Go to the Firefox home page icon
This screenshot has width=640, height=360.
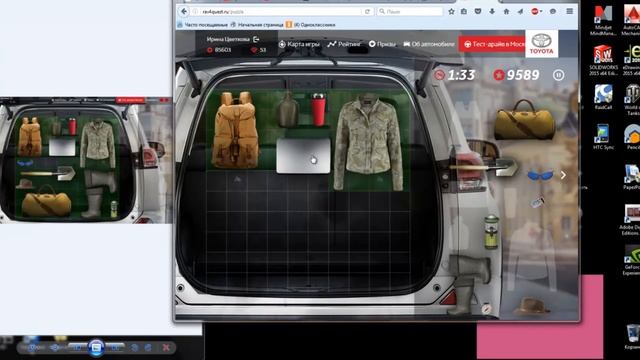point(506,11)
